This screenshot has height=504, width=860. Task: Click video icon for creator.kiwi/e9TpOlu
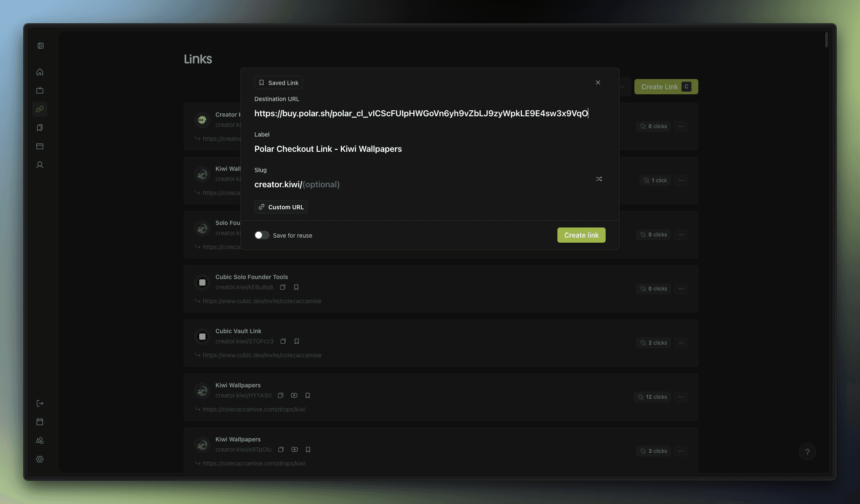pos(295,449)
